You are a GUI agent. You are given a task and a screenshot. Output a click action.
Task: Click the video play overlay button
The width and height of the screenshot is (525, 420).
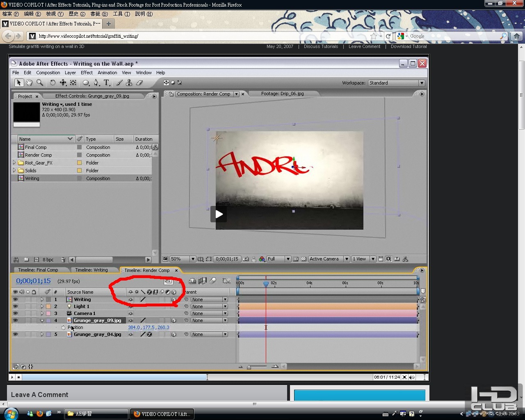click(x=219, y=214)
